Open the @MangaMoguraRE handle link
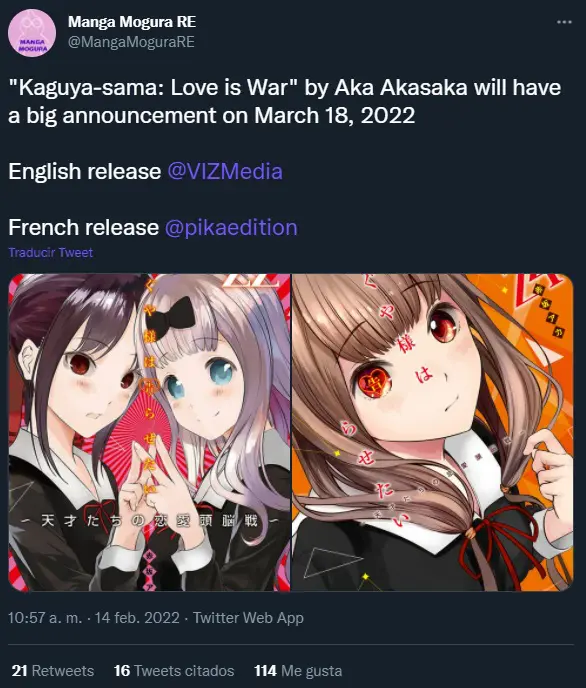The image size is (586, 688). tap(131, 42)
